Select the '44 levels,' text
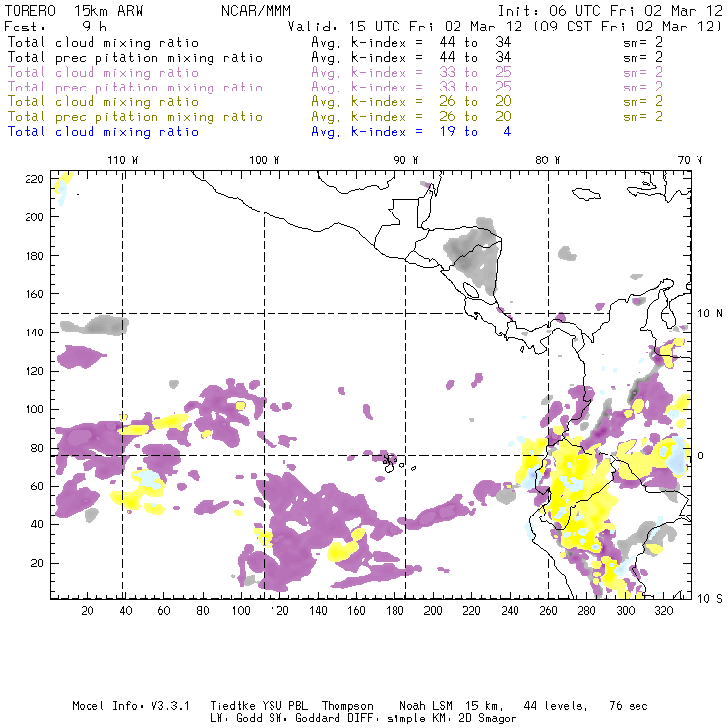Image resolution: width=728 pixels, height=728 pixels. coord(556,706)
